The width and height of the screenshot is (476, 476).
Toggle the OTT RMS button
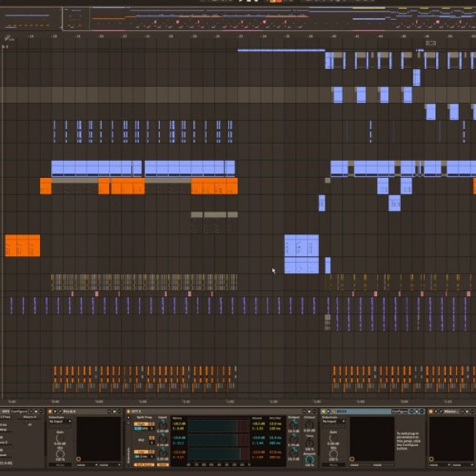(x=163, y=465)
